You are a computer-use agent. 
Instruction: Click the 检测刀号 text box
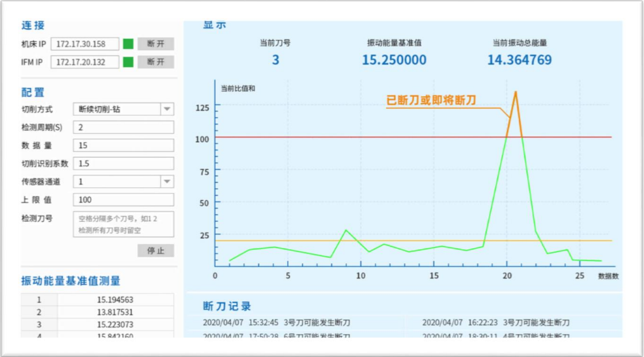[123, 224]
